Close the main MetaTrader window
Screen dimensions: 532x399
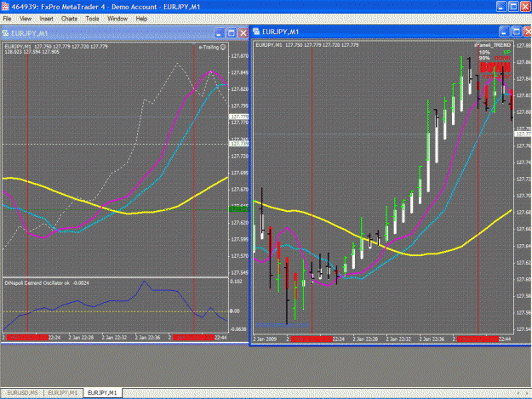[x=525, y=7]
